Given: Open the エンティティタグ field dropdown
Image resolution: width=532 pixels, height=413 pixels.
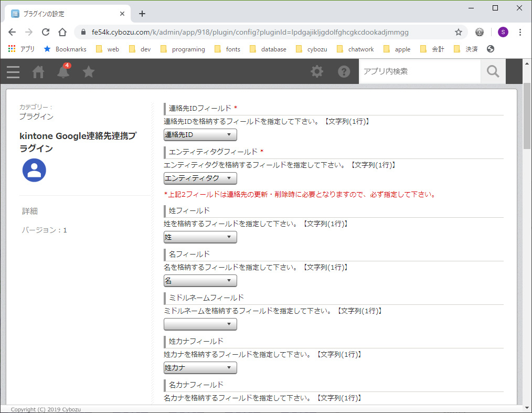Looking at the screenshot, I should [200, 178].
